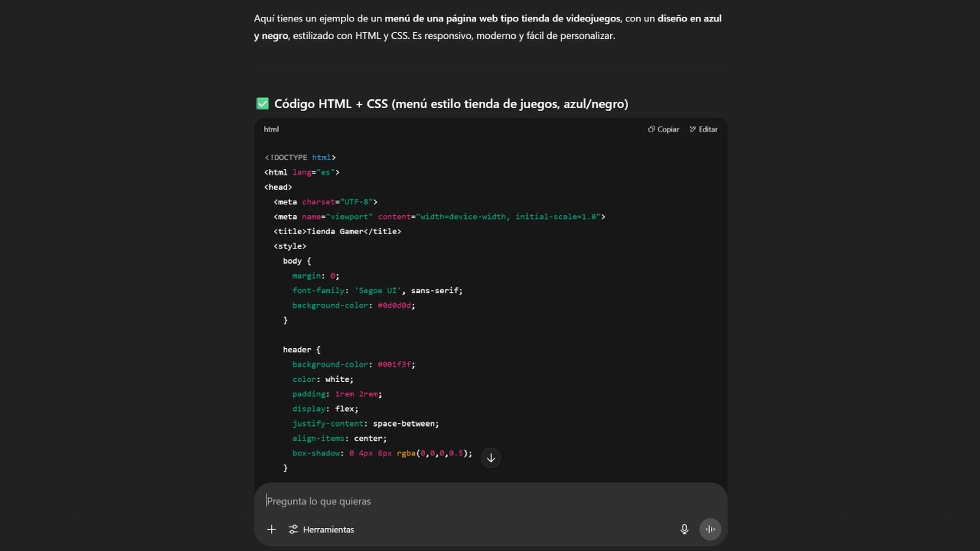The height and width of the screenshot is (551, 980).
Task: Click the sliders icon next to Herramientas
Action: click(293, 529)
